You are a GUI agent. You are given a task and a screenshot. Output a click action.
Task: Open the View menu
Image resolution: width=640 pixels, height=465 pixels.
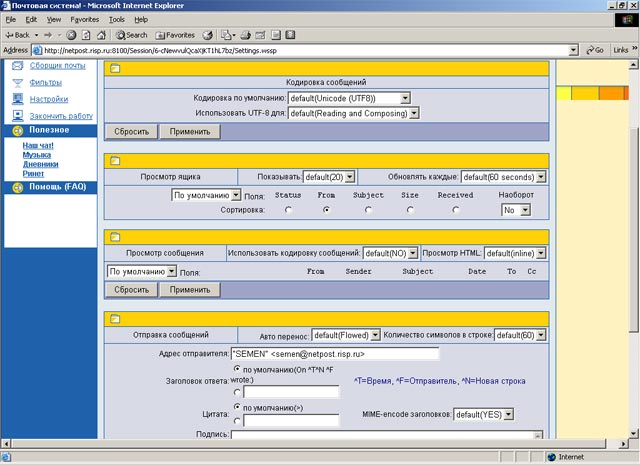point(53,20)
